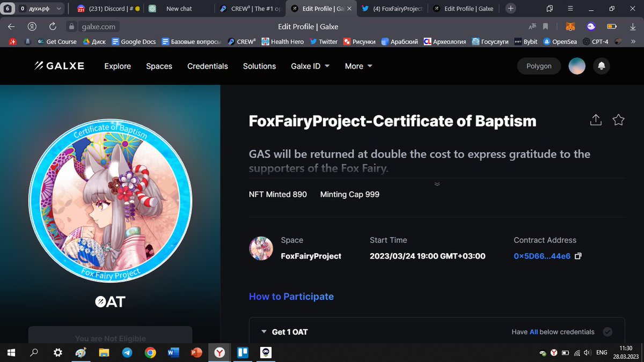Toggle the ENG keyboard language indicator

point(602,352)
